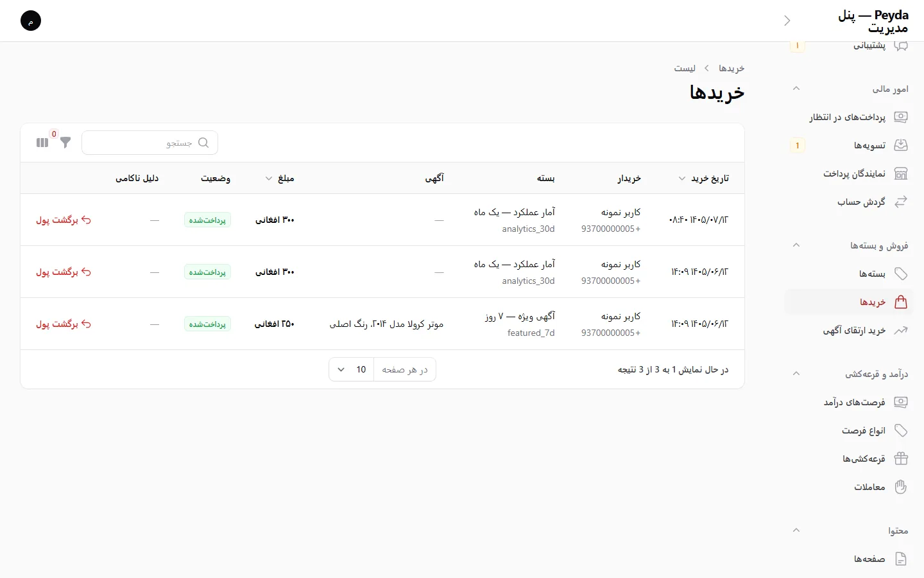Click the دلیل ناکامی column header
Image resolution: width=924 pixels, height=578 pixels.
tap(137, 178)
